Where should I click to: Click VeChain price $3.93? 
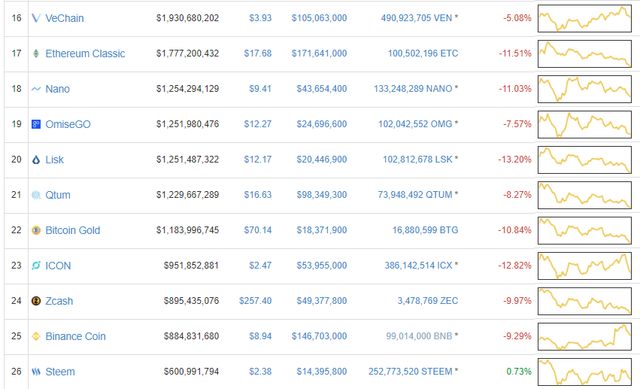(260, 18)
